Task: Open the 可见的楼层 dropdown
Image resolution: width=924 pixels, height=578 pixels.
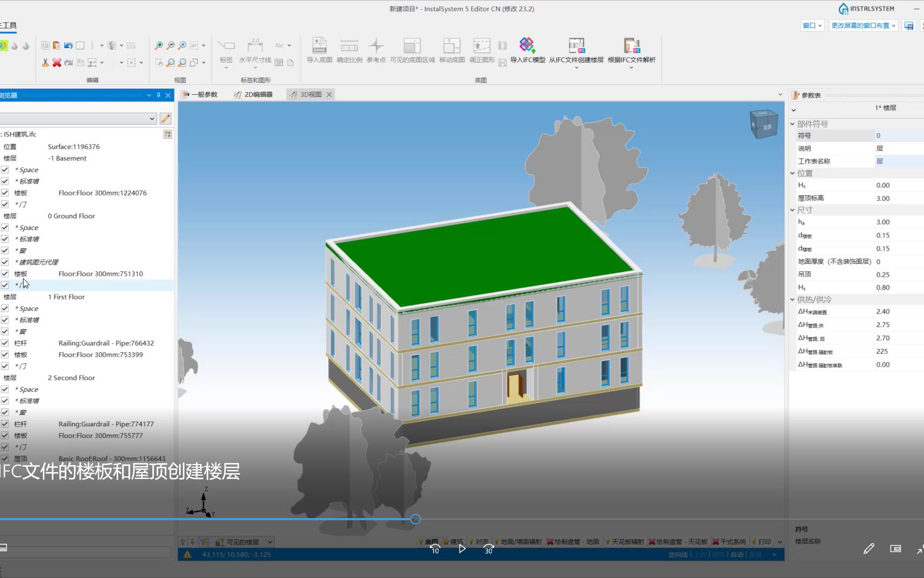Action: click(270, 542)
